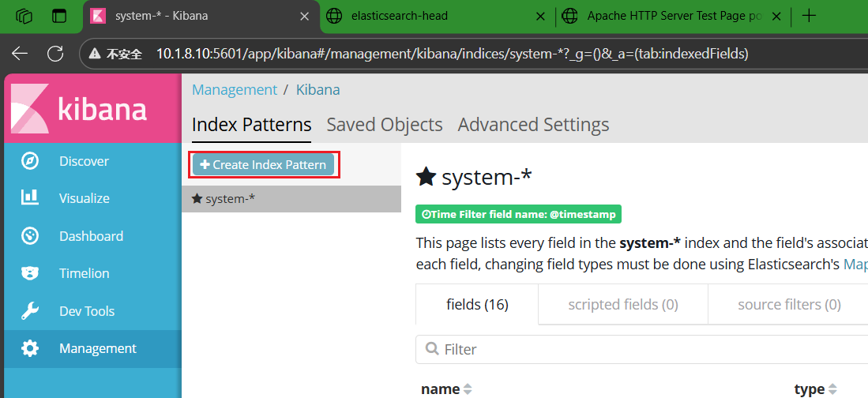This screenshot has width=868, height=398.
Task: Open a new browser tab
Action: 809,16
